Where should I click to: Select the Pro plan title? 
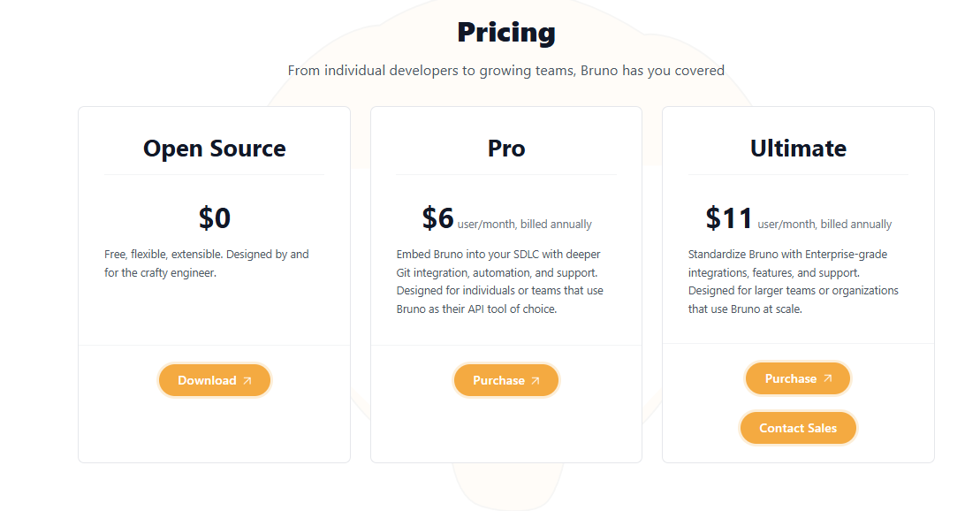coord(506,149)
